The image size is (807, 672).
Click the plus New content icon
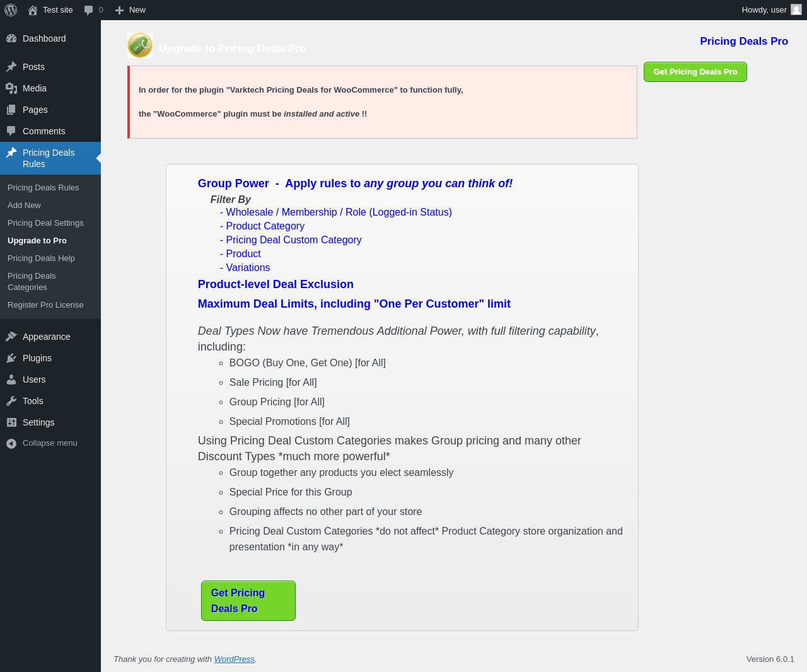[119, 10]
